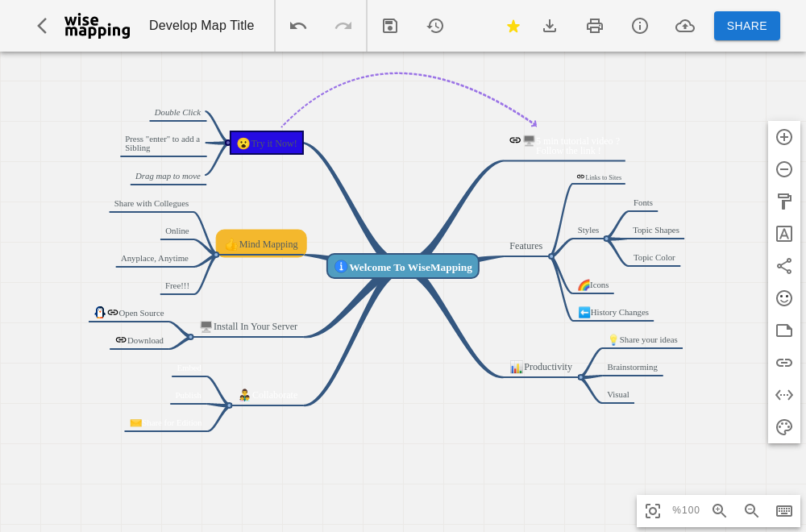This screenshot has height=532, width=806.
Task: Zoom out using the magnifier minus
Action: click(x=751, y=510)
